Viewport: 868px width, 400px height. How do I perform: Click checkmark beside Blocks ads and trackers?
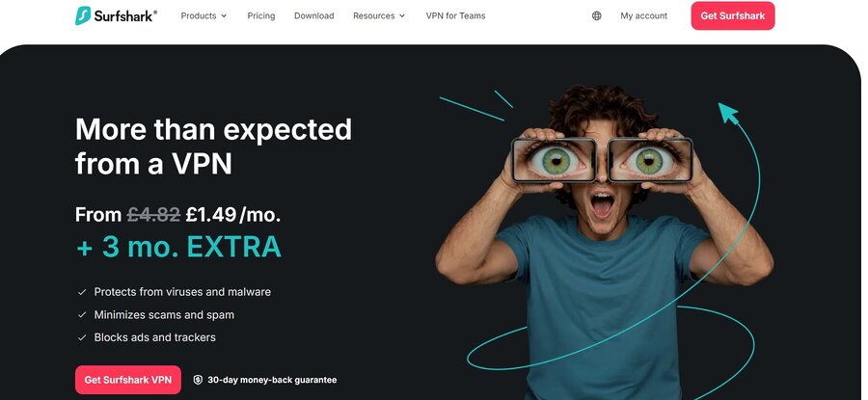pos(82,337)
